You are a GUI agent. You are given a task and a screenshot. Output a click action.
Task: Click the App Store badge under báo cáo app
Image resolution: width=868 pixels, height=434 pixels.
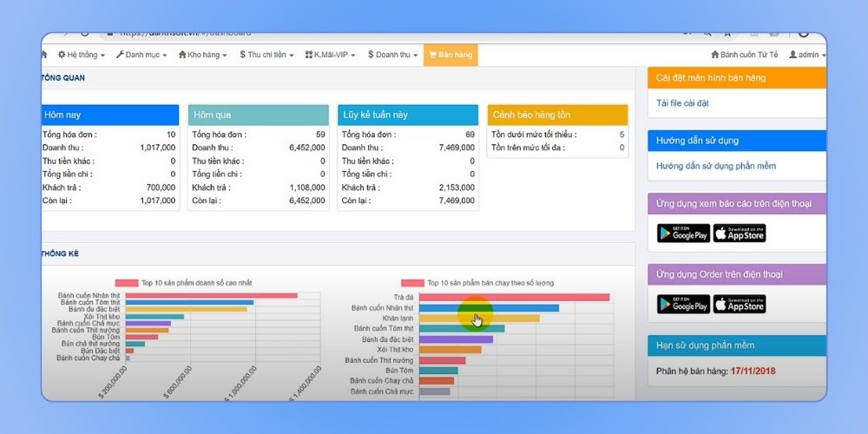[x=740, y=233]
